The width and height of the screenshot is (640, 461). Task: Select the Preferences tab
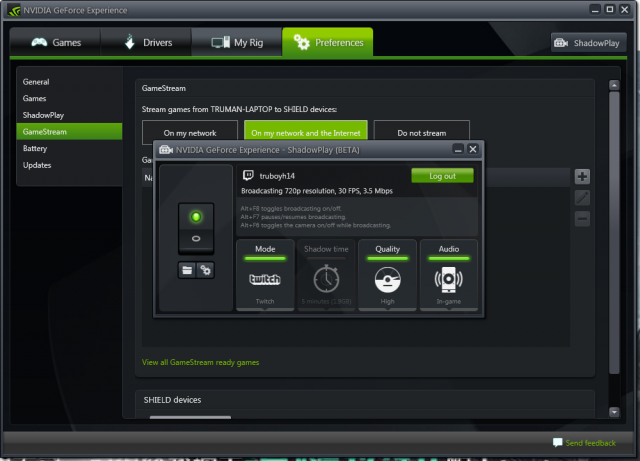point(327,42)
